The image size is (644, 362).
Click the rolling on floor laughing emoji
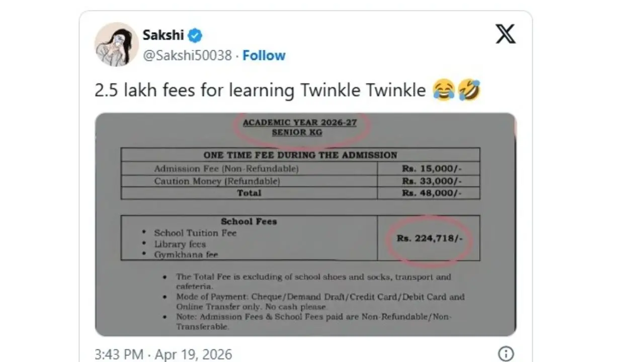469,91
